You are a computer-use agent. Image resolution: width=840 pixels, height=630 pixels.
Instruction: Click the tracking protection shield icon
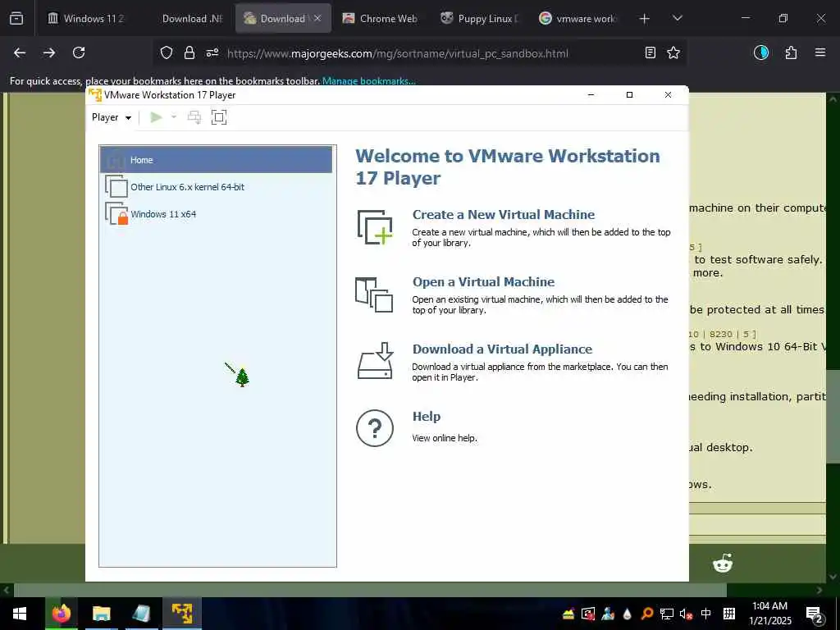[x=167, y=52]
